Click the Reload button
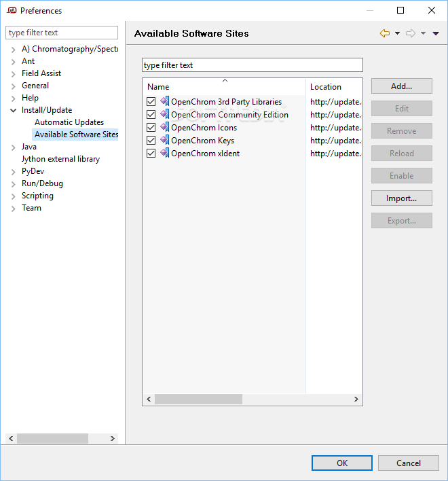The width and height of the screenshot is (448, 481). 401,153
